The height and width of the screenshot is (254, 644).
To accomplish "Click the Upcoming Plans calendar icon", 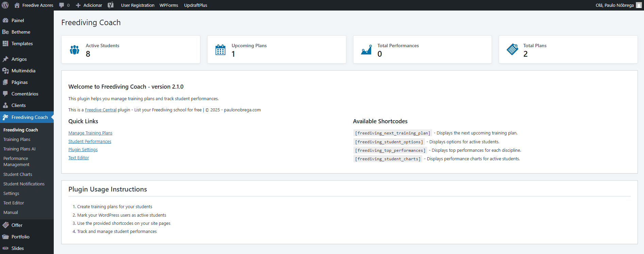I will tap(220, 50).
